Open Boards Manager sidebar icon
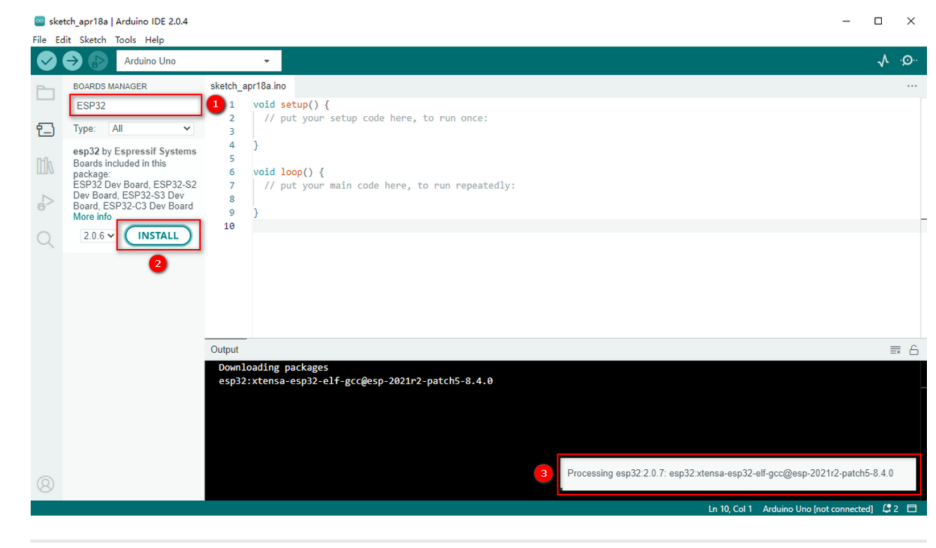 click(x=45, y=130)
